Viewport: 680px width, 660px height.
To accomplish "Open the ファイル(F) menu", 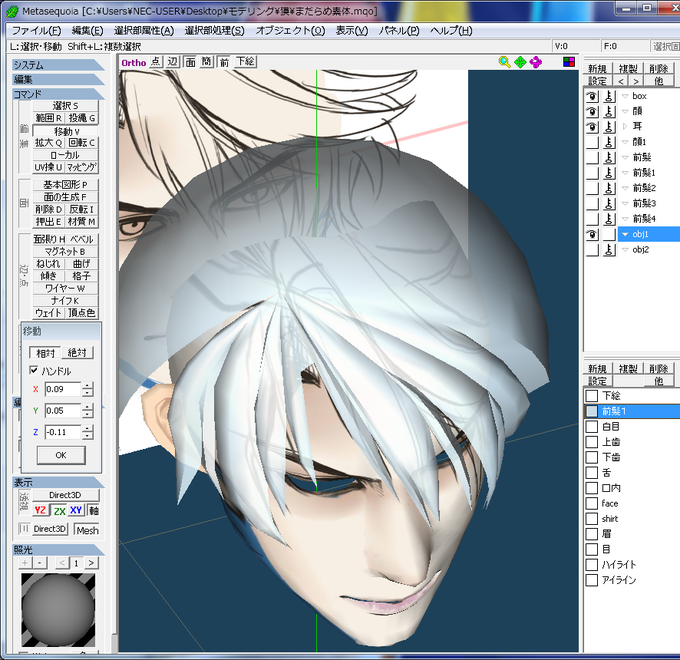I will (x=36, y=30).
